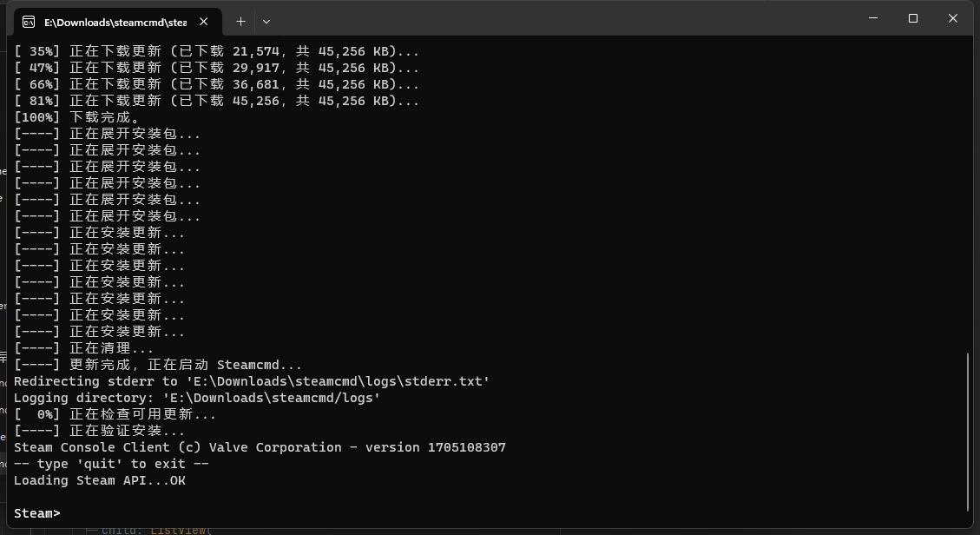Minimize the terminal window

872,18
